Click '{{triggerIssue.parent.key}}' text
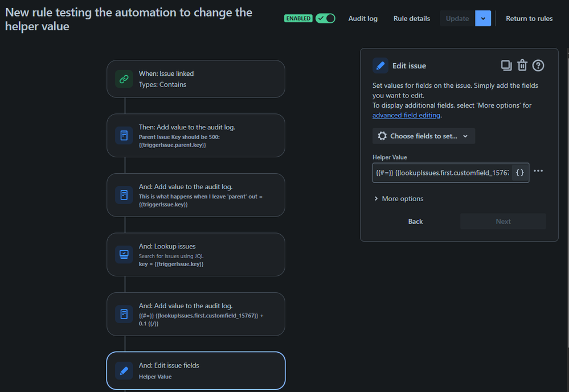The image size is (569, 392). (x=173, y=145)
